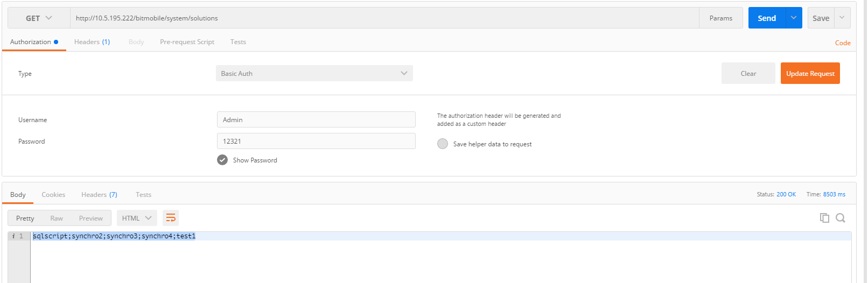Copy response body using the copy icon
Screen dimensions: 868x283
click(824, 218)
